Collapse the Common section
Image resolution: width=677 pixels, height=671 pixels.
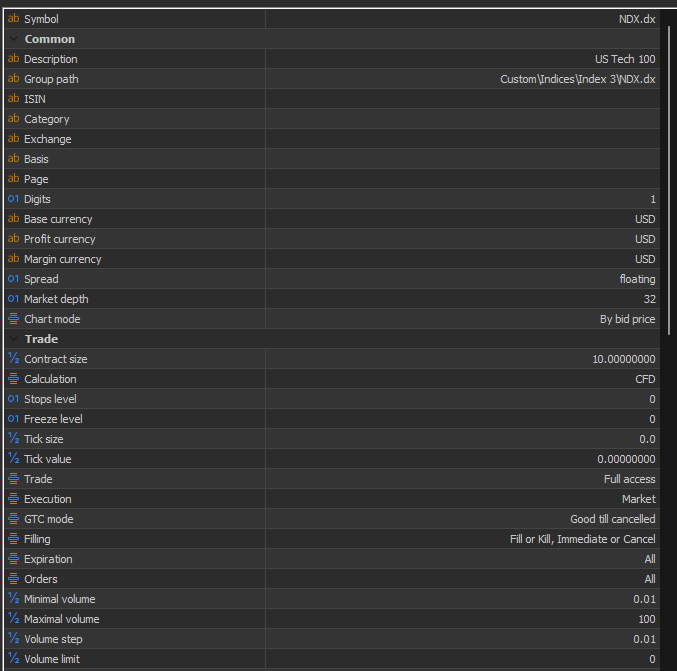(13, 39)
